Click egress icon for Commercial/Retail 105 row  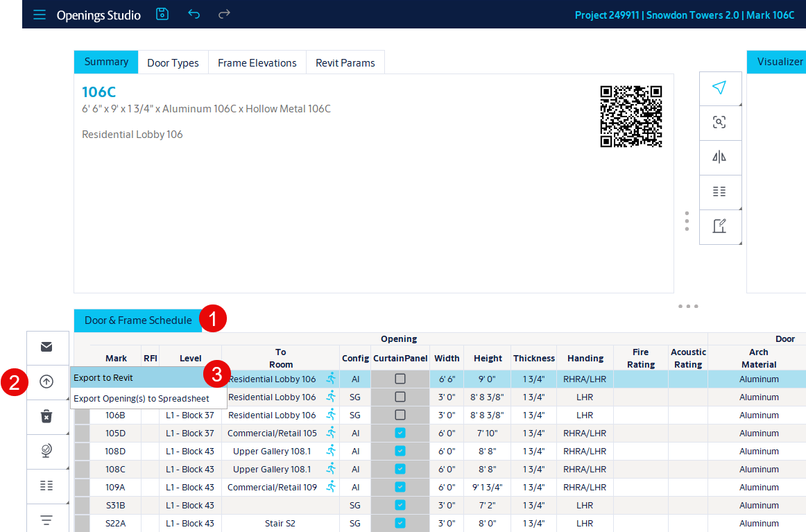(331, 433)
